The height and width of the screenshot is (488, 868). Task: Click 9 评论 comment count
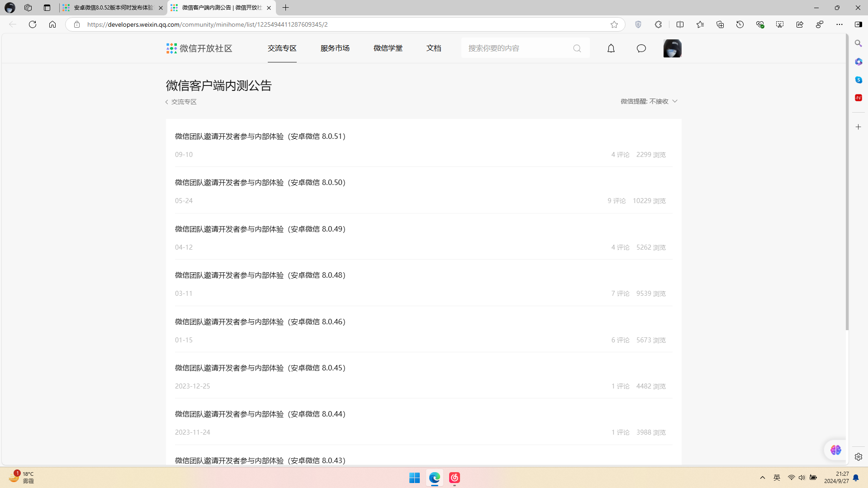617,201
